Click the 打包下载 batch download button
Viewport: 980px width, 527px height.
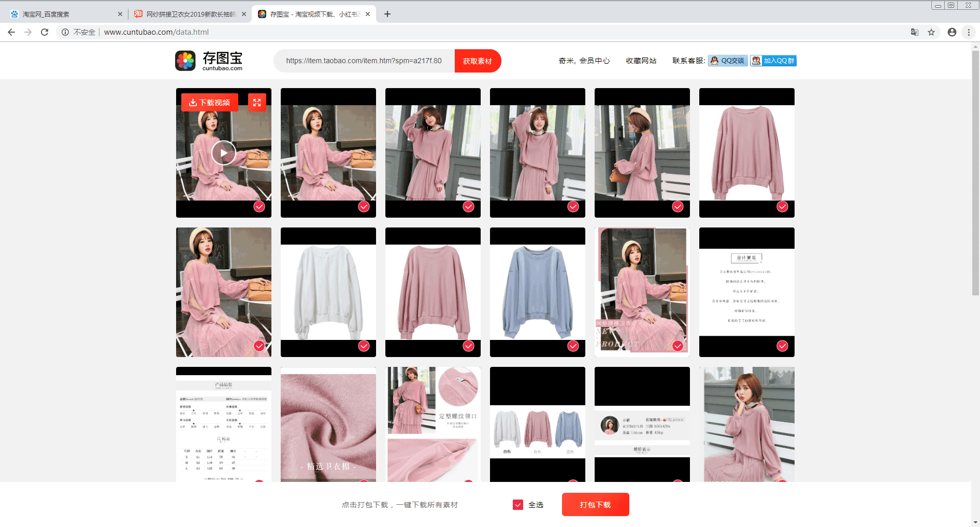pyautogui.click(x=595, y=505)
